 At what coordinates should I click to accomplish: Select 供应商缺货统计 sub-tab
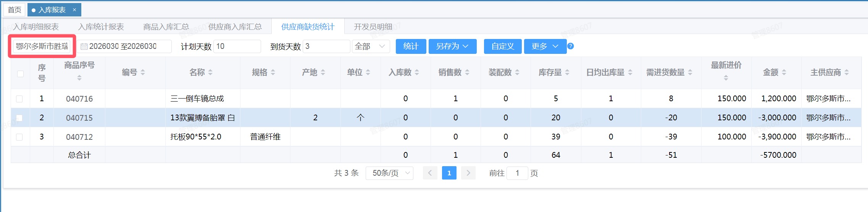click(308, 27)
